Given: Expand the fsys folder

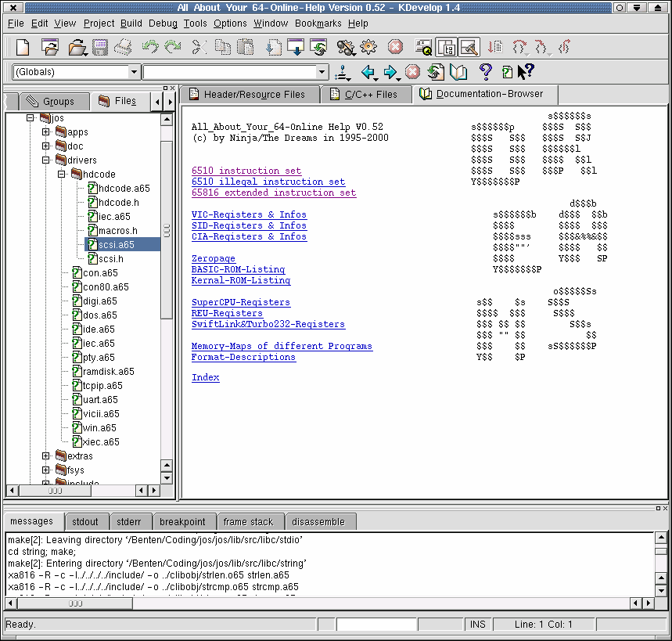Looking at the screenshot, I should pyautogui.click(x=46, y=470).
